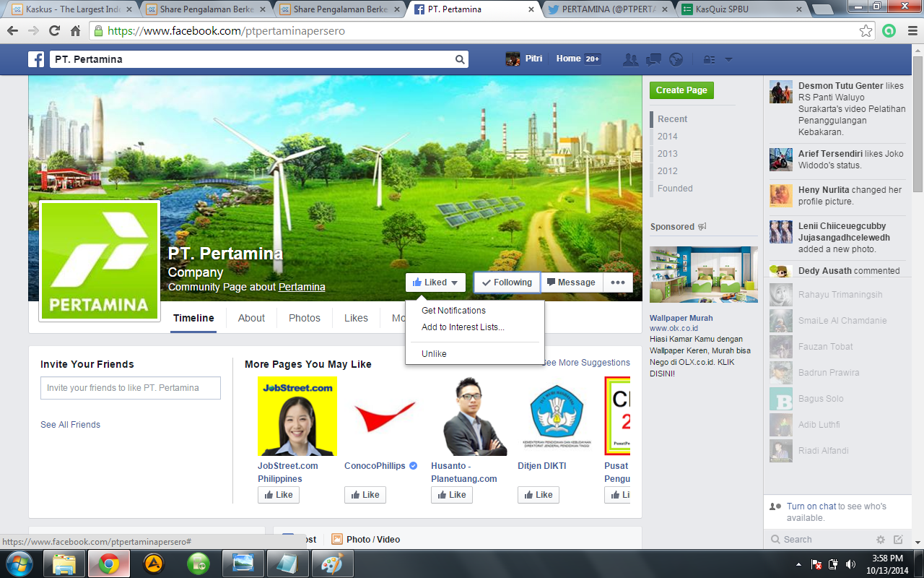
Task: Like the Ditjen DIKTI page
Action: coord(539,495)
